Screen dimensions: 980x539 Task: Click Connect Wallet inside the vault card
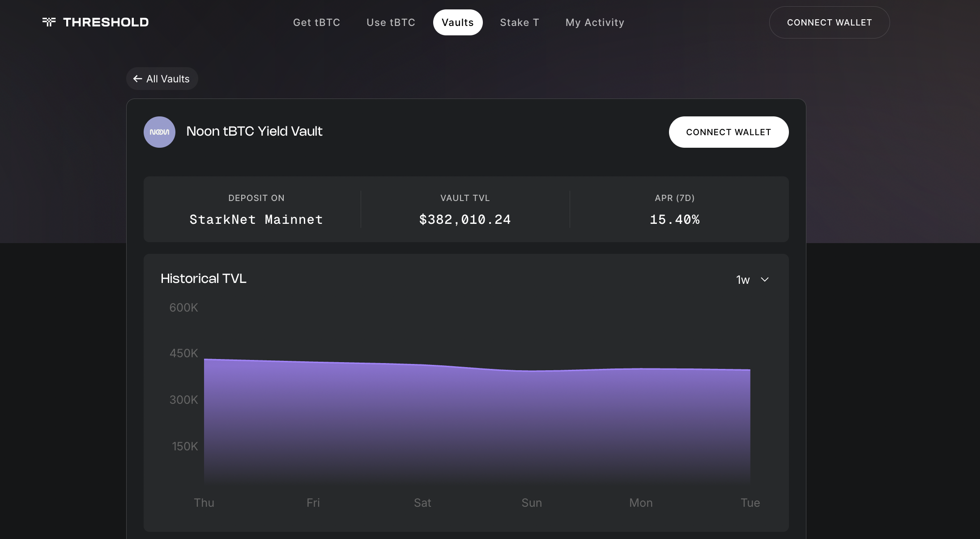[729, 132]
